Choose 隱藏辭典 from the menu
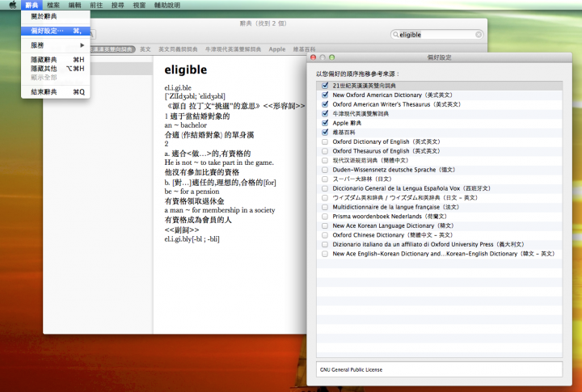The height and width of the screenshot is (392, 582). [x=56, y=60]
